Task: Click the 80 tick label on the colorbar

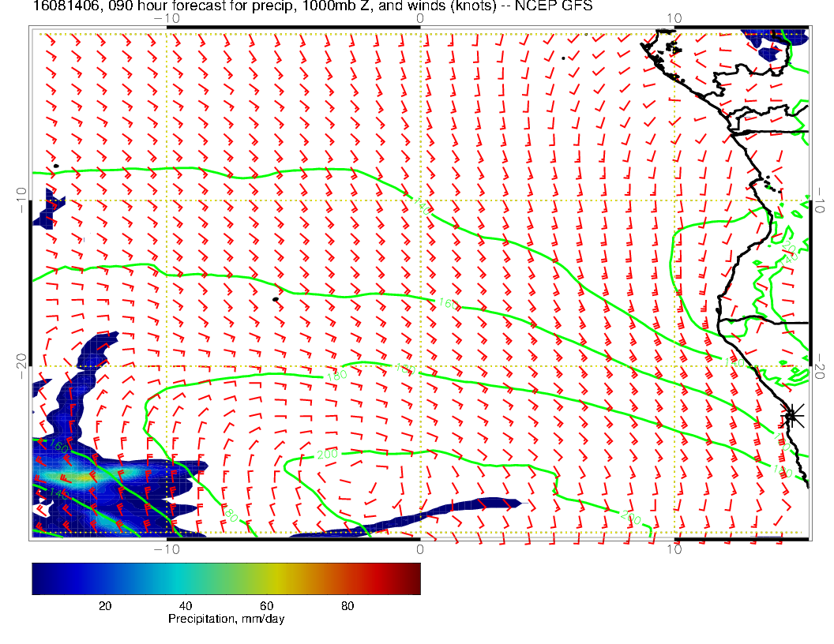Action: click(347, 605)
